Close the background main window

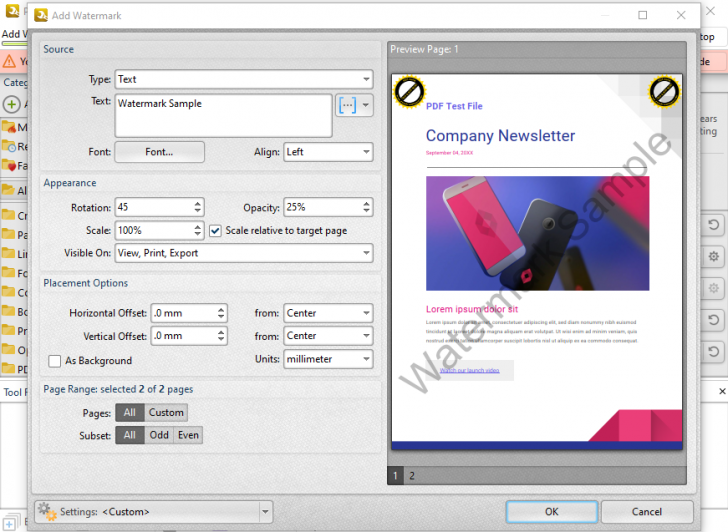point(710,11)
